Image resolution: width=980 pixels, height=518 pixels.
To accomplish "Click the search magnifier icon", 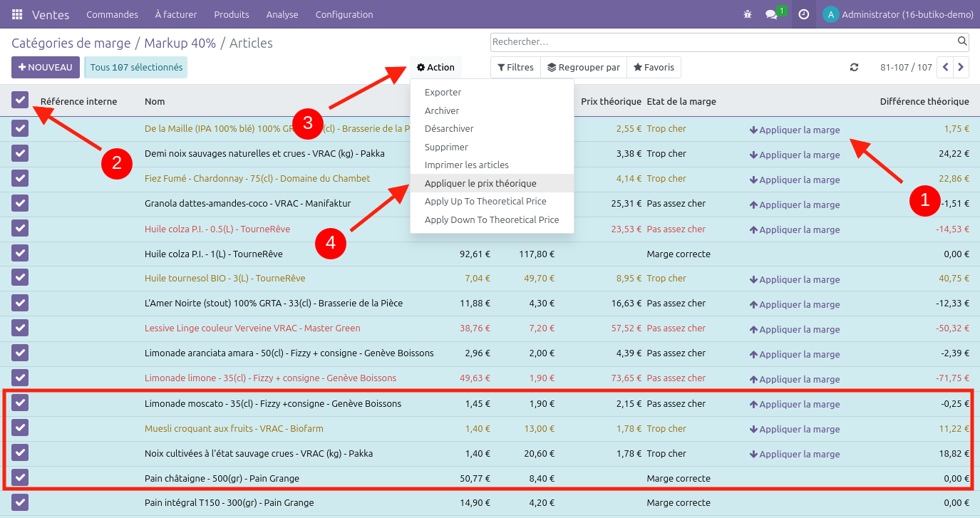I will (x=962, y=41).
